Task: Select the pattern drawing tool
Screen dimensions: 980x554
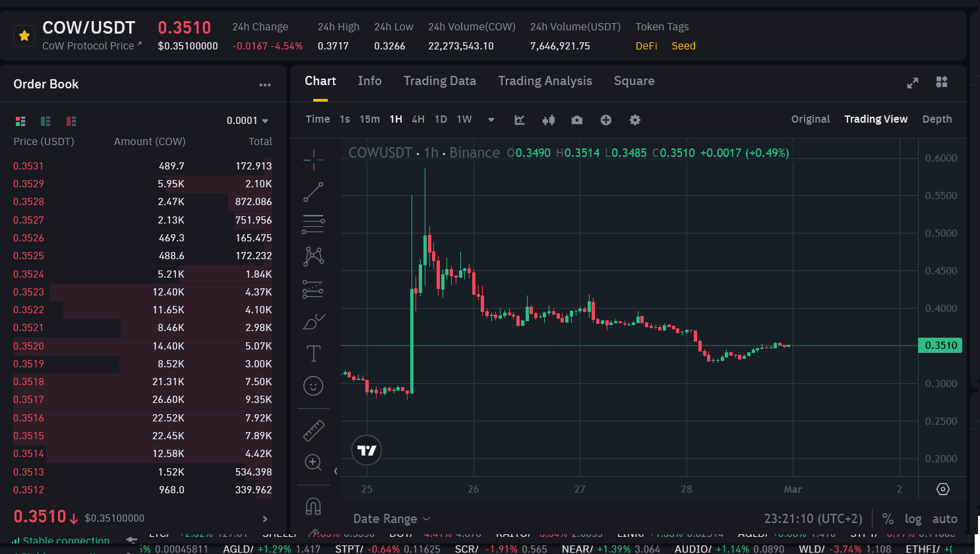Action: (x=313, y=256)
